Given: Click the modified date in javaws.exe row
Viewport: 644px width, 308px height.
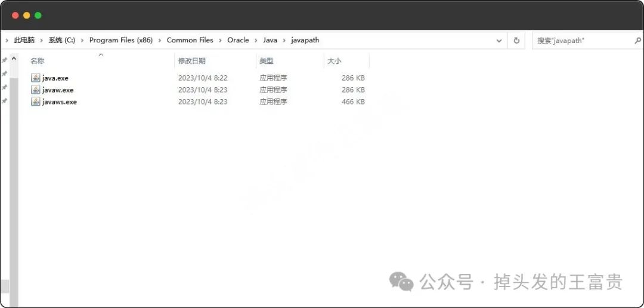Looking at the screenshot, I should [x=203, y=101].
